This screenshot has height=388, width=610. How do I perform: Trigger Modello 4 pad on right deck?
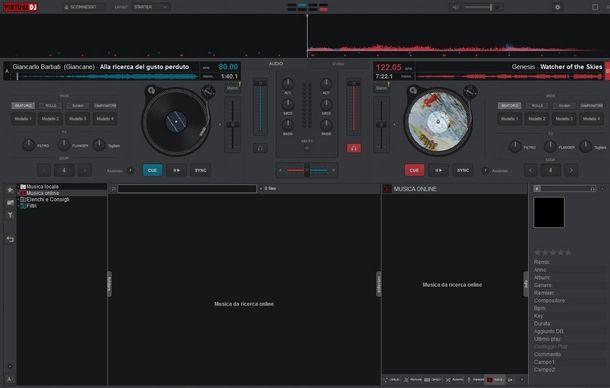(592, 119)
